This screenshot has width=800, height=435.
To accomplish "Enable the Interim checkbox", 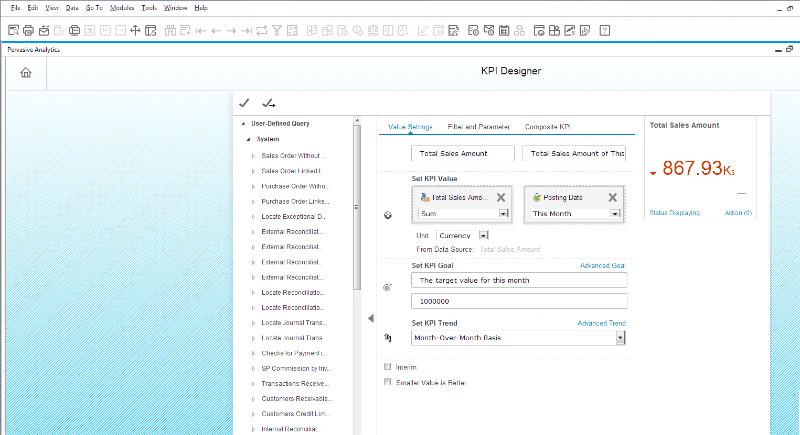I will pyautogui.click(x=389, y=367).
